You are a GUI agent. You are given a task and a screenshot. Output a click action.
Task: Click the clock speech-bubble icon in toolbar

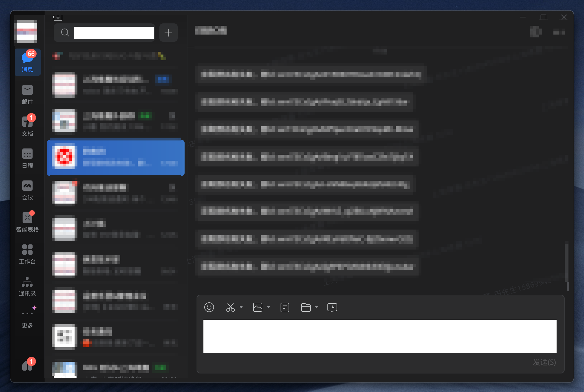(x=332, y=307)
